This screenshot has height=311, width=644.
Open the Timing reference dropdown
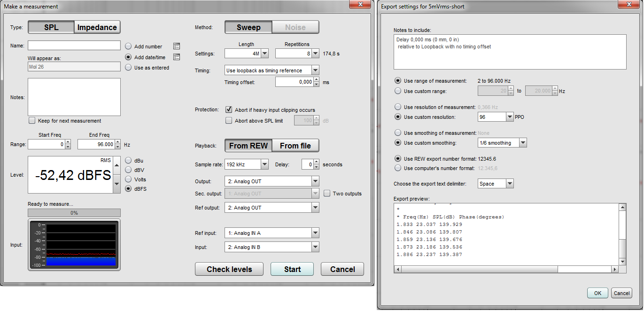315,70
